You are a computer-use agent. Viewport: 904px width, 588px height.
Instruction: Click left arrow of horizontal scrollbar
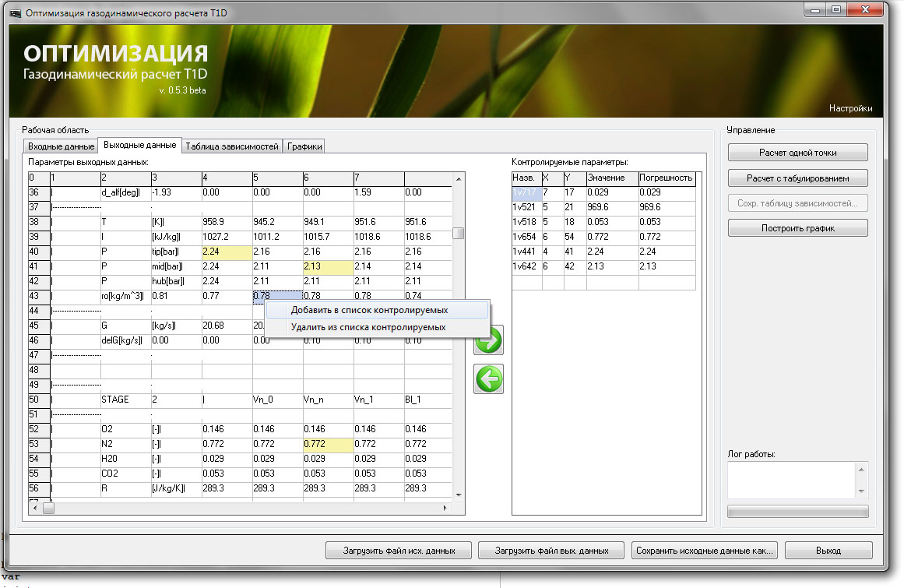35,509
